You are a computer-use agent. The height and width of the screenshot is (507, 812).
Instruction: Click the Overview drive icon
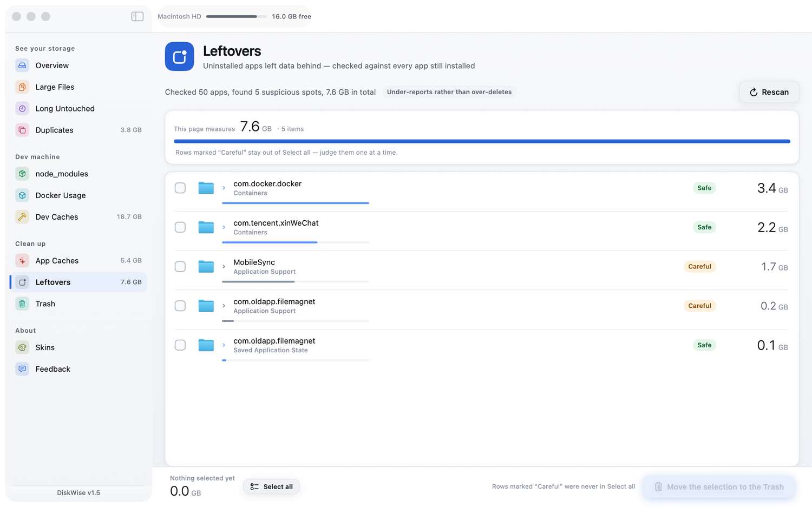coord(22,65)
